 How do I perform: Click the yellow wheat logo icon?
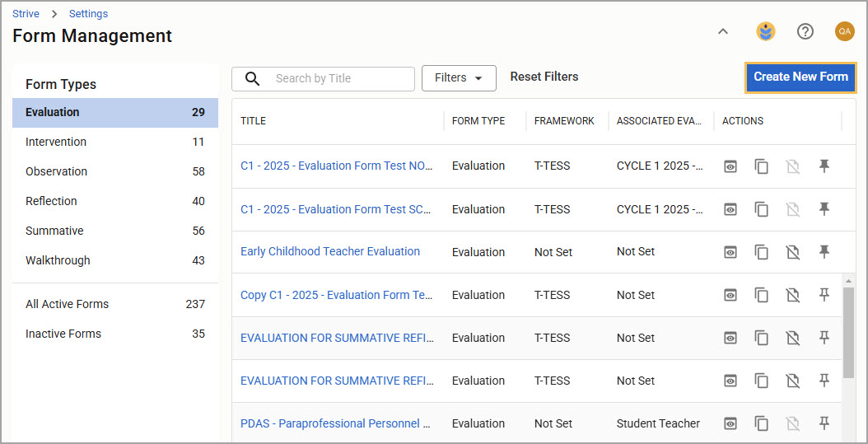point(766,31)
